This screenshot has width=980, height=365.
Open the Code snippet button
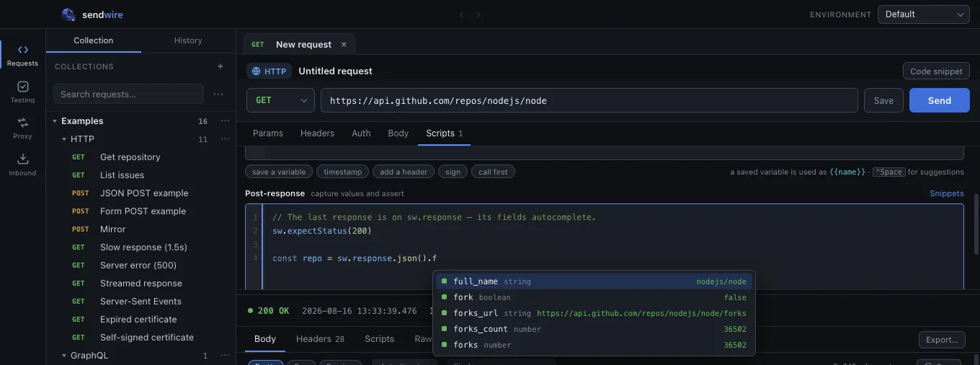(936, 71)
